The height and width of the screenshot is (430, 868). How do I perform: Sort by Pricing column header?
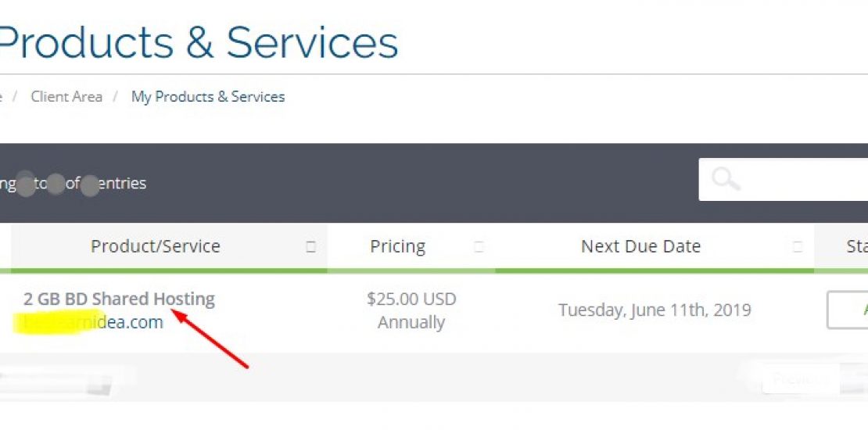click(x=397, y=246)
